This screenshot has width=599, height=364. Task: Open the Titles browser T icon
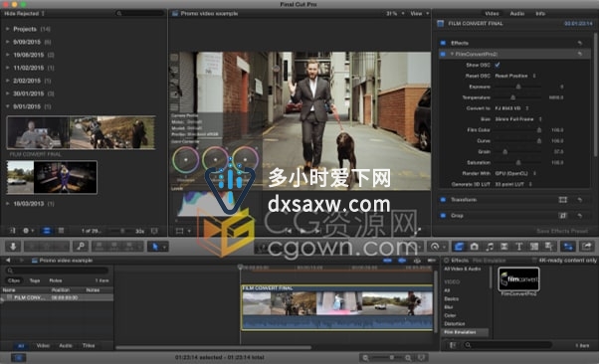click(x=519, y=247)
